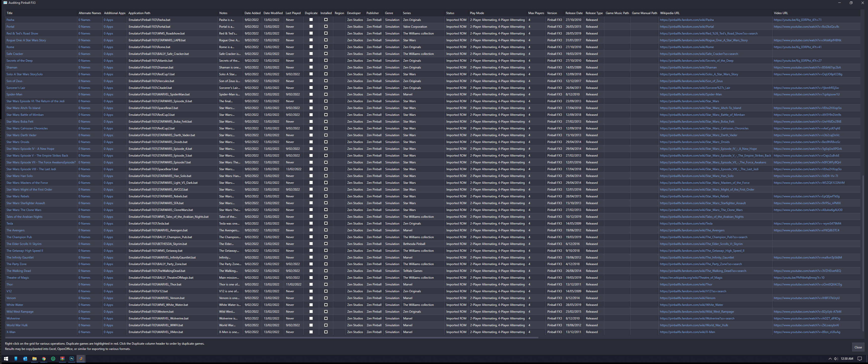Open the Theatre of Magic Wikipedia URL
The image size is (868, 364).
(691, 278)
